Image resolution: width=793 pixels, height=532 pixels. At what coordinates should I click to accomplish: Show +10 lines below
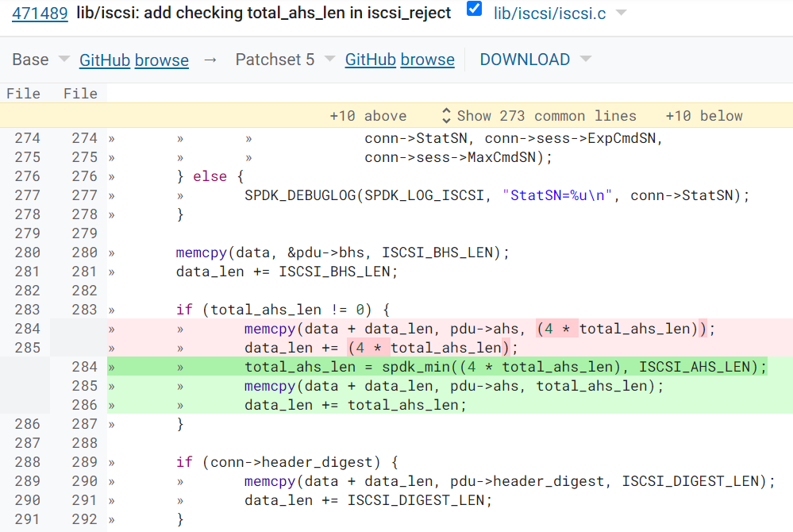[704, 116]
